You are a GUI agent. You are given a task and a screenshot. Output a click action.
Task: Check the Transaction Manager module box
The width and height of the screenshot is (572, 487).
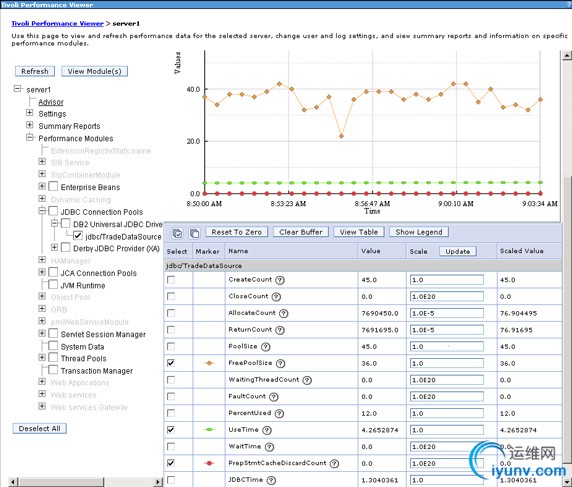53,370
